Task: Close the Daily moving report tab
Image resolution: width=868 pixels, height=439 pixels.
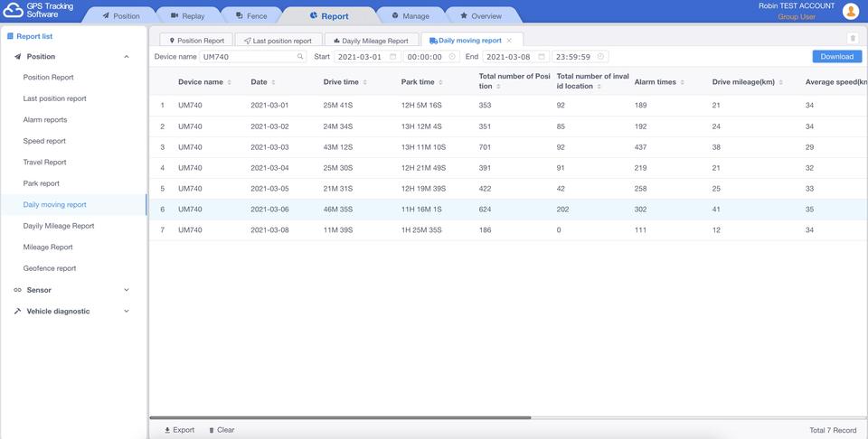Action: tap(509, 41)
